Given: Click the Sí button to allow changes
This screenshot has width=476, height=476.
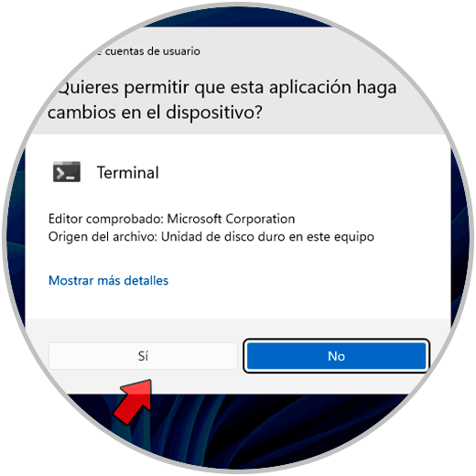Looking at the screenshot, I should tap(143, 356).
